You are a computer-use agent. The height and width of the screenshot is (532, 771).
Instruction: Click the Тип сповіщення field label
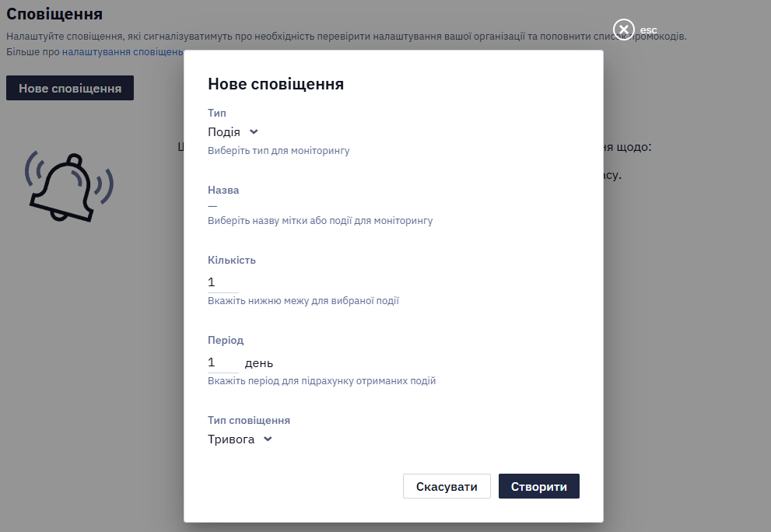pos(249,420)
